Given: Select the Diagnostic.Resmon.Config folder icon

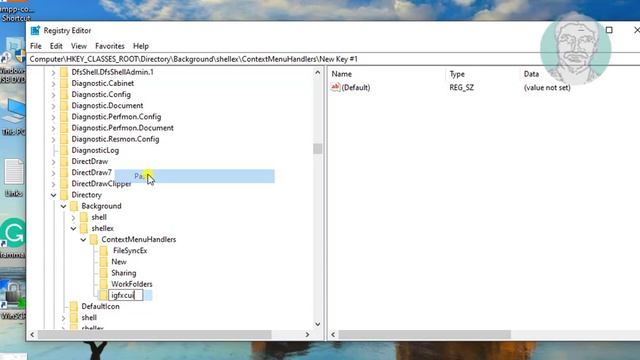Looking at the screenshot, I should point(64,139).
